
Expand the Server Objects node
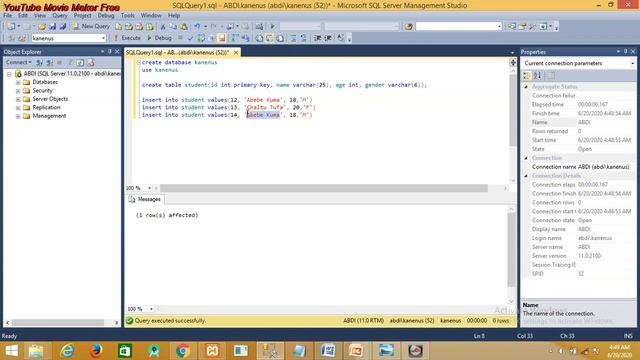click(18, 99)
